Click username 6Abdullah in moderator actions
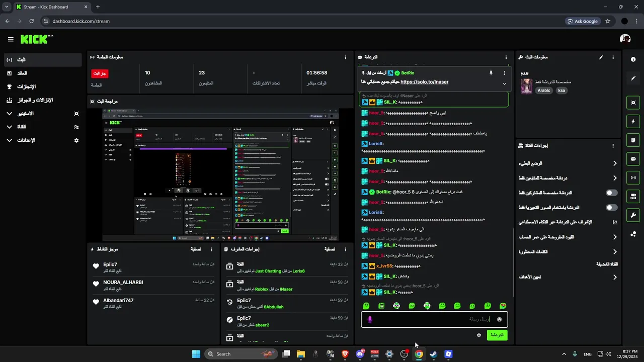 [274, 307]
